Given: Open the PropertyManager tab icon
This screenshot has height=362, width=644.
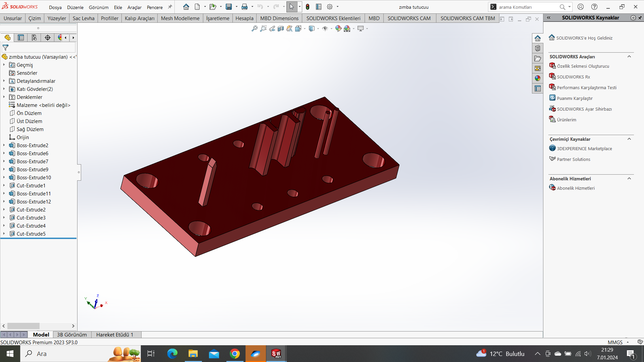Looking at the screenshot, I should point(21,38).
